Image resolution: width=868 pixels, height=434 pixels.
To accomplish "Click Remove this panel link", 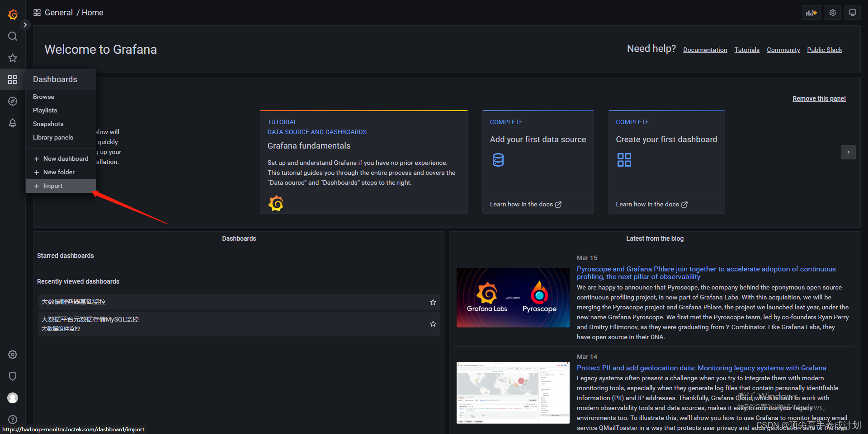I will (x=819, y=98).
